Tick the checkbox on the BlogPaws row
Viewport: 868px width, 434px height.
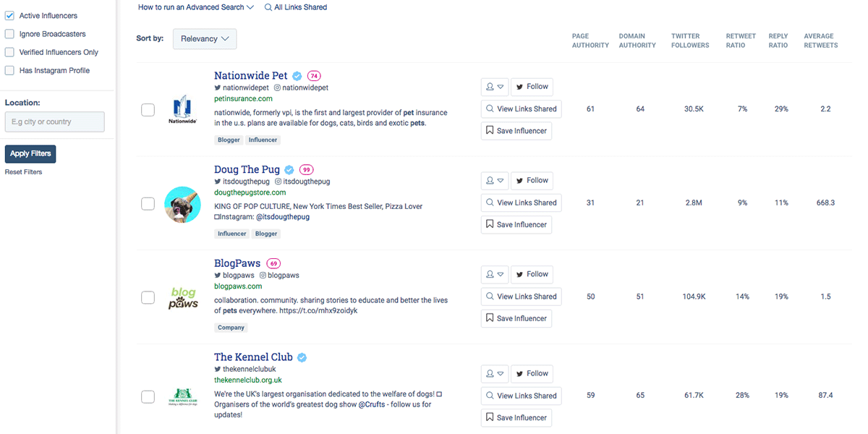coord(148,297)
